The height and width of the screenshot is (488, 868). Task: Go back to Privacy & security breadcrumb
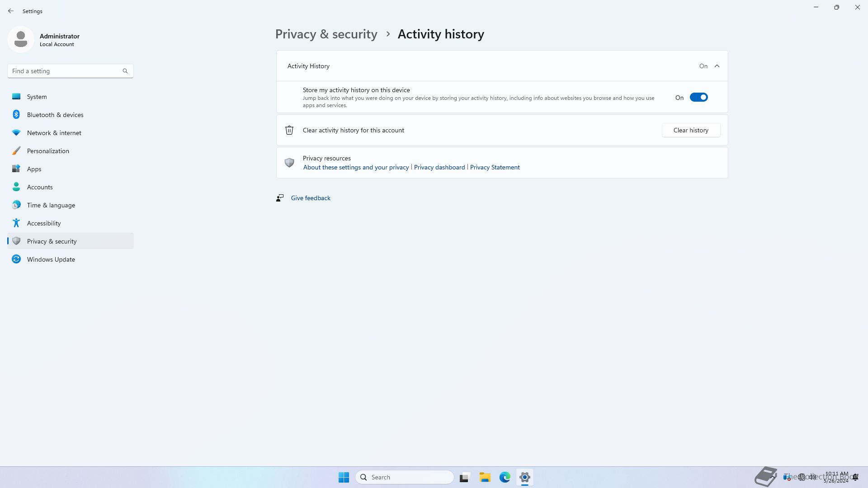pyautogui.click(x=326, y=34)
